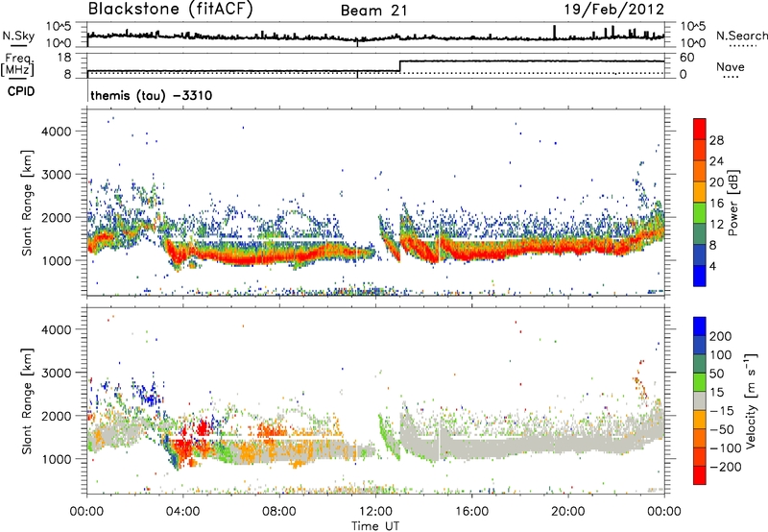
Task: Click the '200' tick on Velocity colorbar
Action: point(720,336)
